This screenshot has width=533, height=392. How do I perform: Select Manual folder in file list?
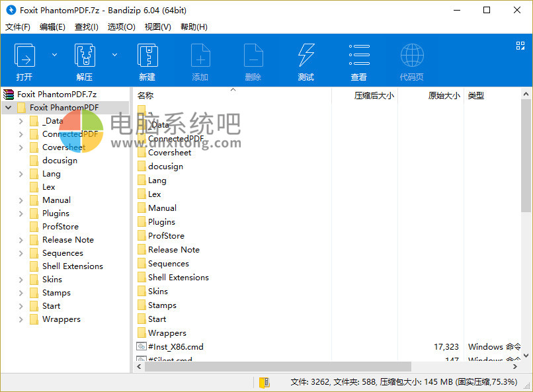point(162,208)
